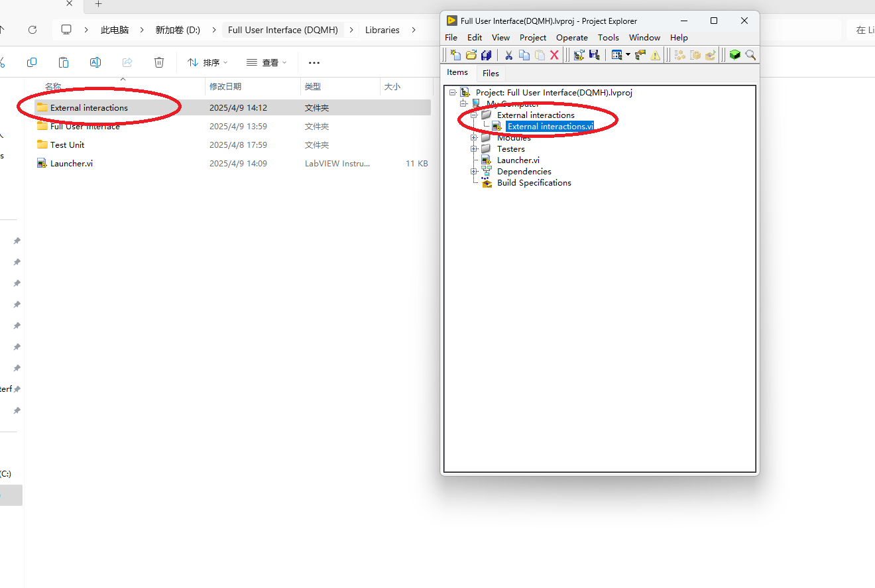The width and height of the screenshot is (875, 588).
Task: Click the yellow warning triangle toolbar icon
Action: [656, 55]
